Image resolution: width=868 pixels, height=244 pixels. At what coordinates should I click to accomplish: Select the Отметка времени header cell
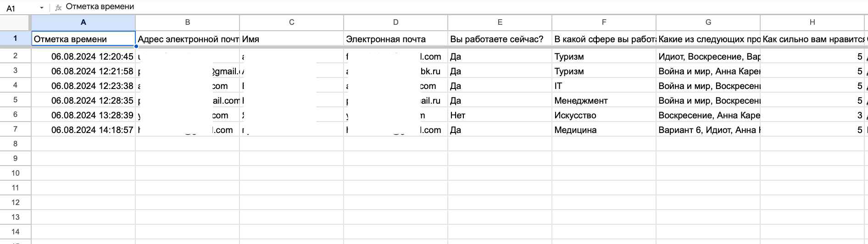83,39
